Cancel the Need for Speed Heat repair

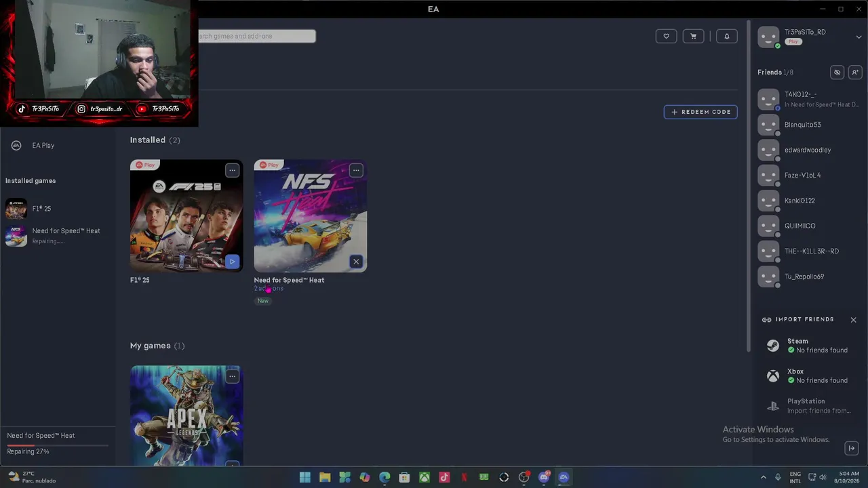356,262
